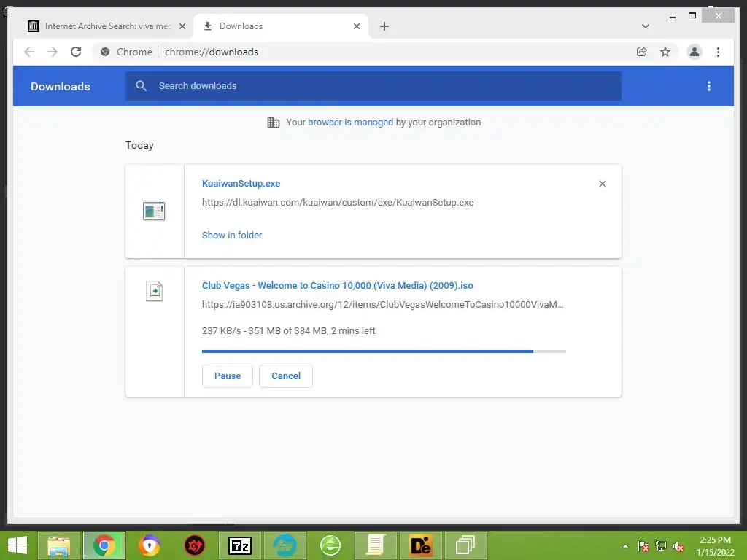Screen dimensions: 747x560
Task: Open the Windows Start button
Action: point(18,545)
